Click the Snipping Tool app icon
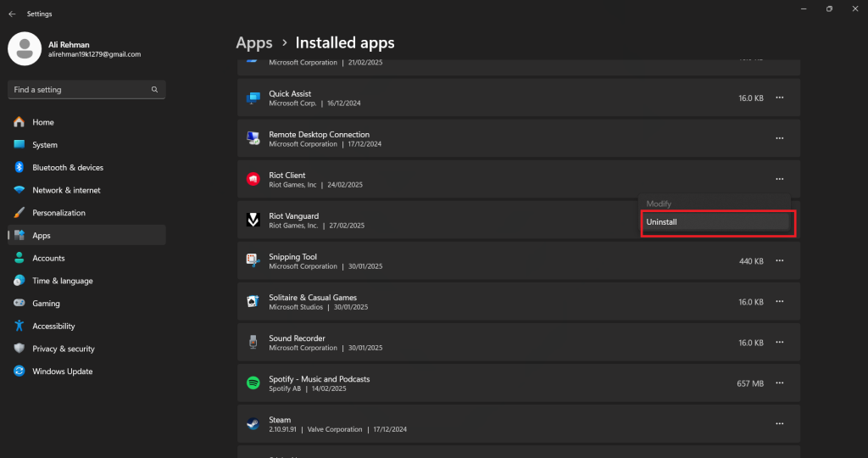 (253, 260)
